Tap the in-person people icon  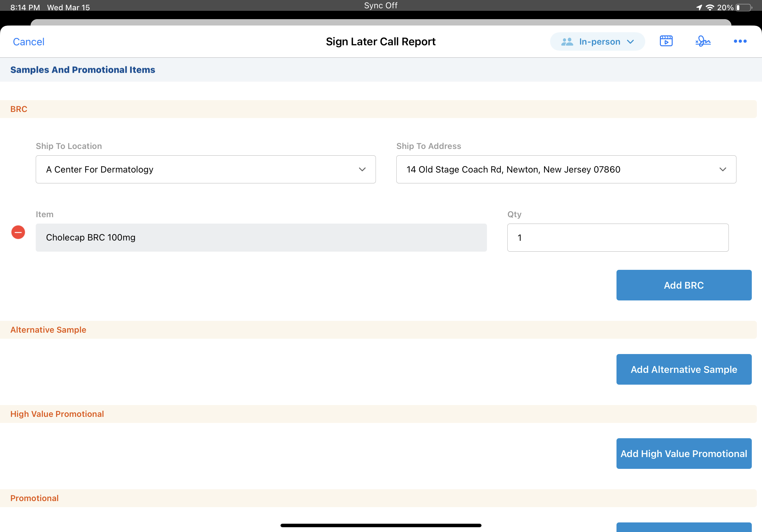[567, 42]
